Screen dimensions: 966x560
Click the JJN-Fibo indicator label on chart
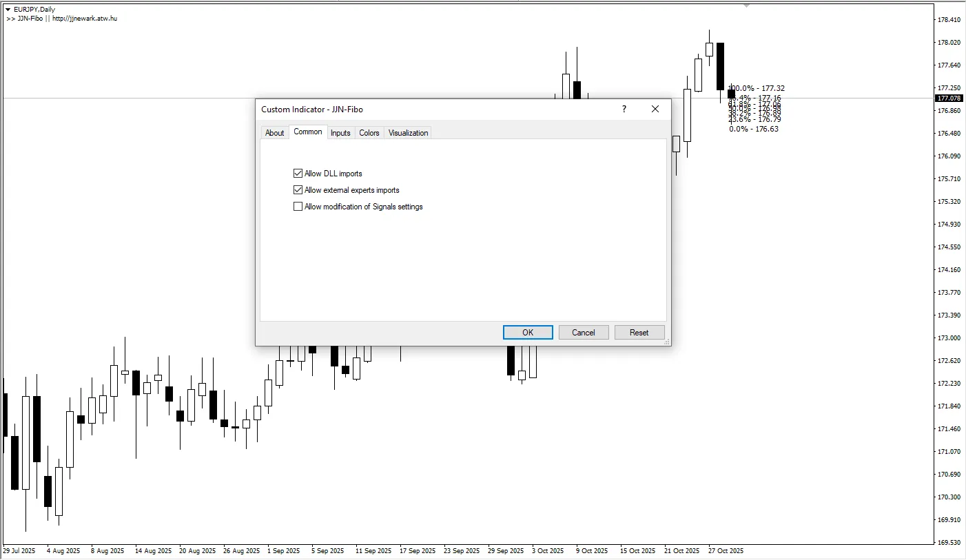(62, 19)
